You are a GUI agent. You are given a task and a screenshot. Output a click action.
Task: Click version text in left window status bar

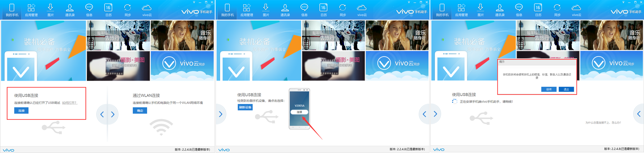192,149
